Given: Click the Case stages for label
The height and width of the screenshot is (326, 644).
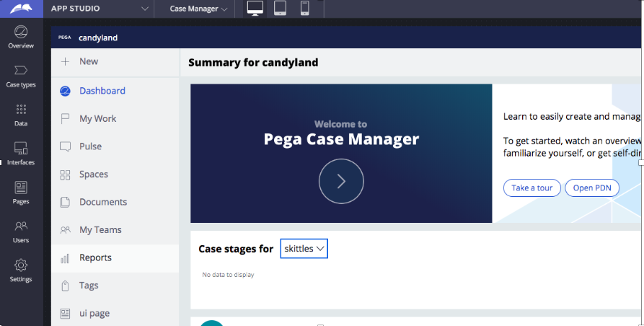Looking at the screenshot, I should tap(236, 249).
